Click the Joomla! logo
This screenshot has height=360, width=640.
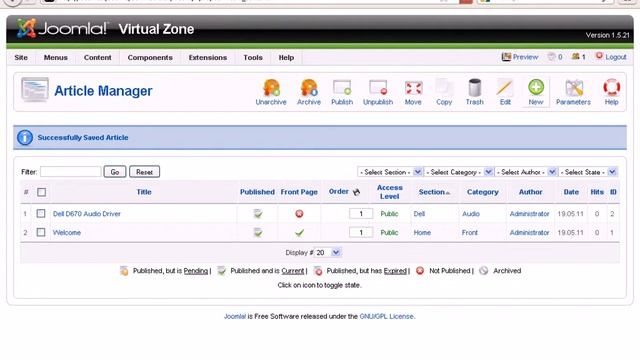click(x=62, y=29)
